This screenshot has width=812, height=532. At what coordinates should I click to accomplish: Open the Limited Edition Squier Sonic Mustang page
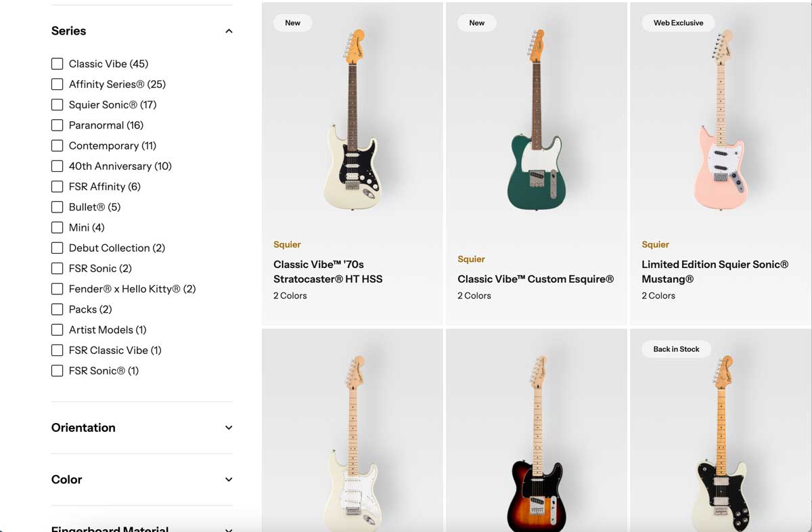click(715, 271)
